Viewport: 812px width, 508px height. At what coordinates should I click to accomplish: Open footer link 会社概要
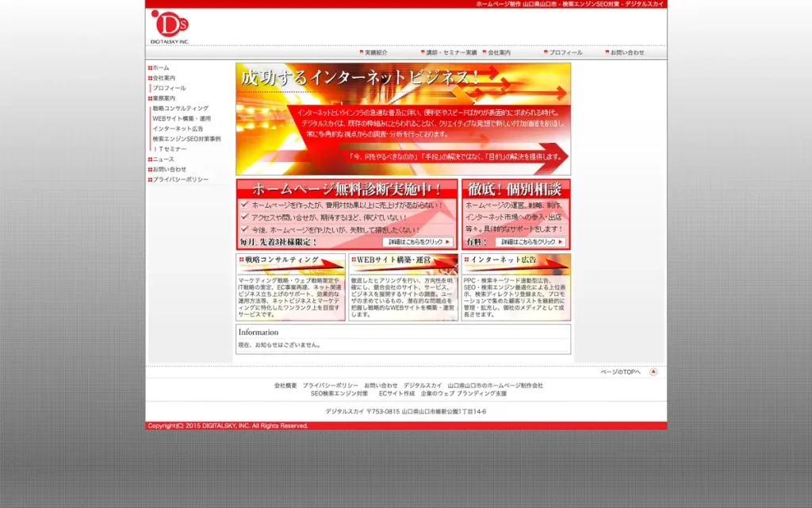(285, 386)
